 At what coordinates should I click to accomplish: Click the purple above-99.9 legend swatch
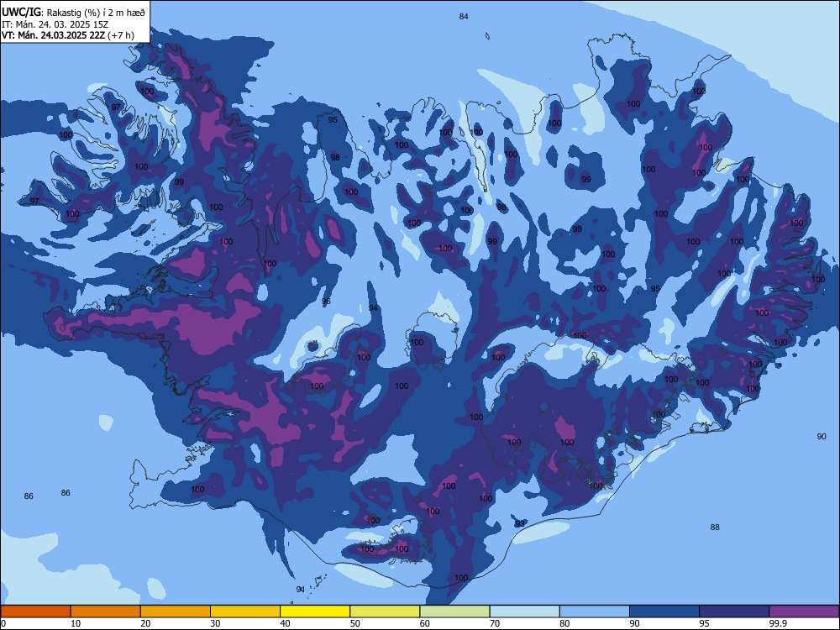[804, 612]
